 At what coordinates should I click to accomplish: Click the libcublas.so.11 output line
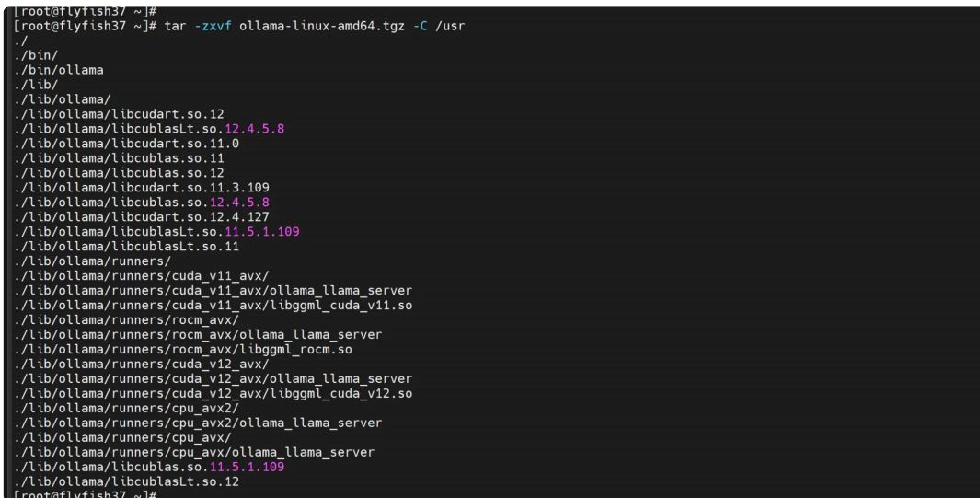(x=119, y=158)
